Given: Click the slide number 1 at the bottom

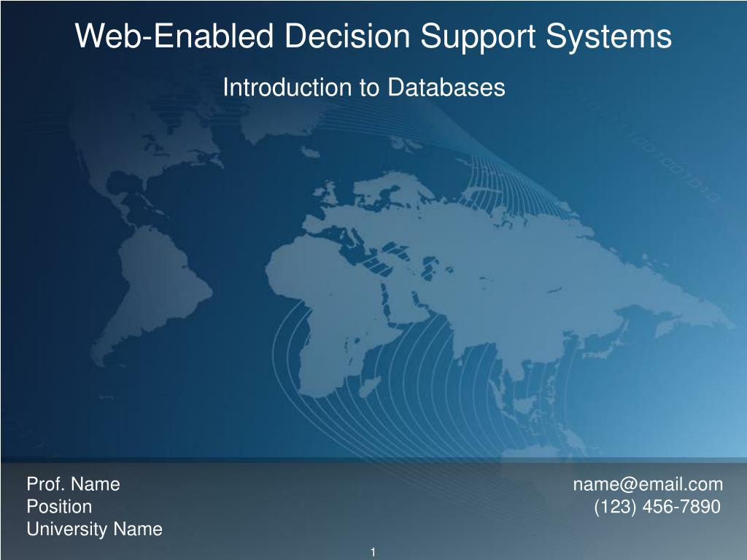Looking at the screenshot, I should tap(373, 553).
